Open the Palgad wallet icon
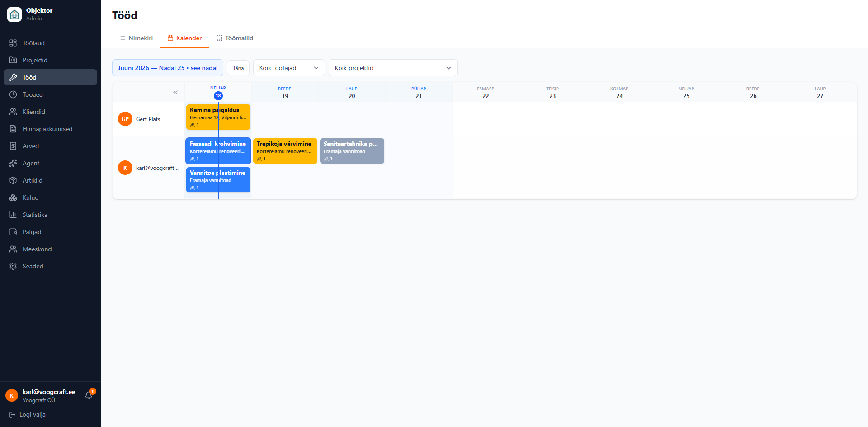 [13, 232]
